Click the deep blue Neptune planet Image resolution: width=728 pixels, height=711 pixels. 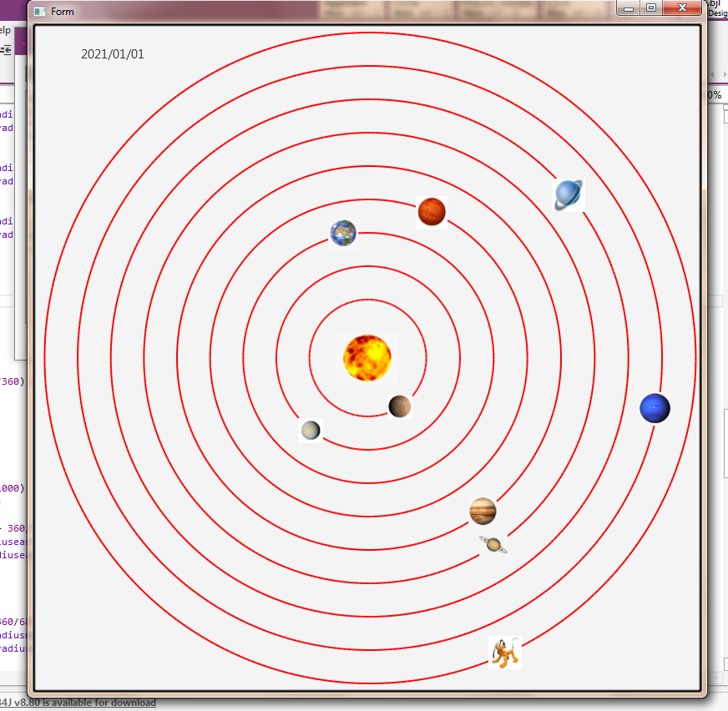pos(655,408)
